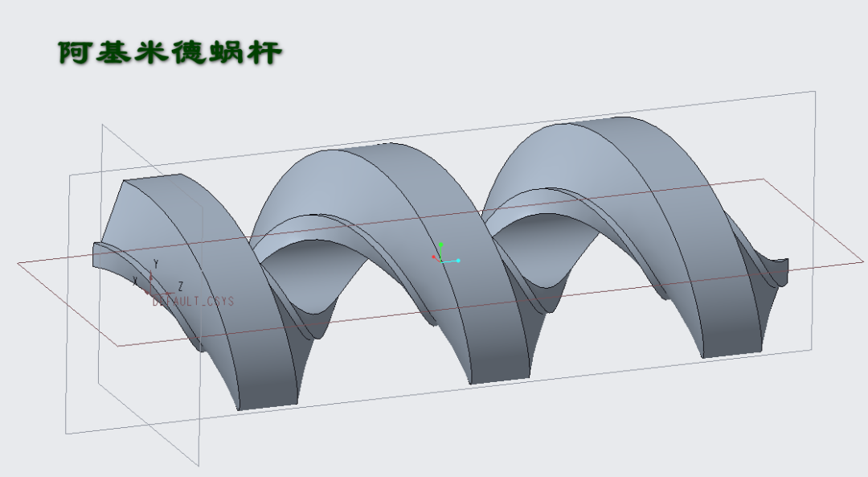Click the red arrow of the spin center

[x=434, y=257]
